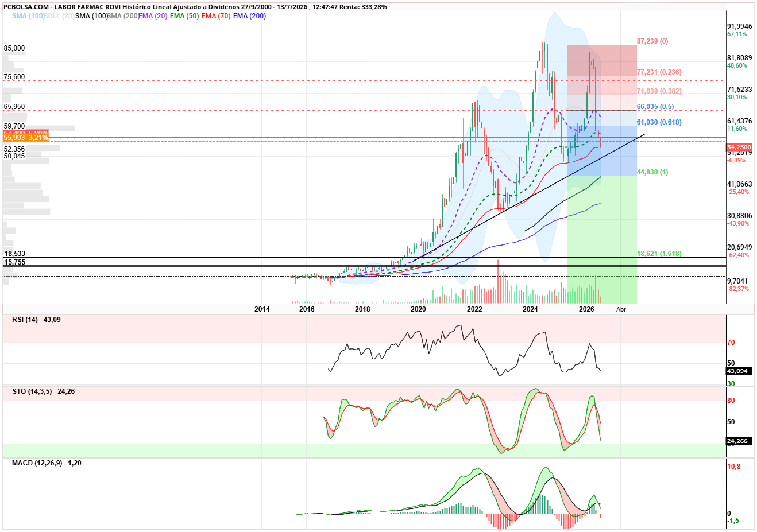This screenshot has width=757, height=532.
Task: Click the blue EMA (200) legend label
Action: pos(249,16)
